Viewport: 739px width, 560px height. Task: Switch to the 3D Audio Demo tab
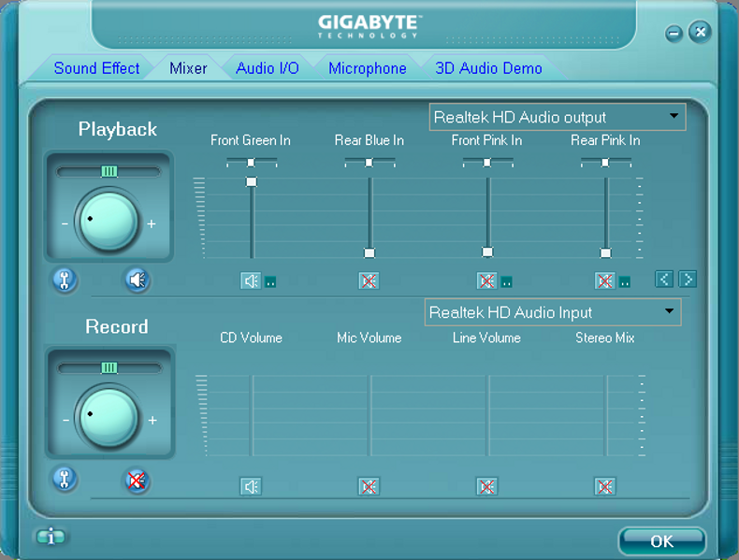tap(488, 68)
